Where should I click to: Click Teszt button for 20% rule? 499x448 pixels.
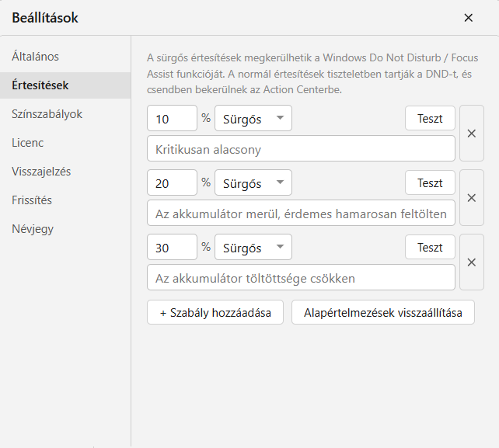click(x=430, y=182)
